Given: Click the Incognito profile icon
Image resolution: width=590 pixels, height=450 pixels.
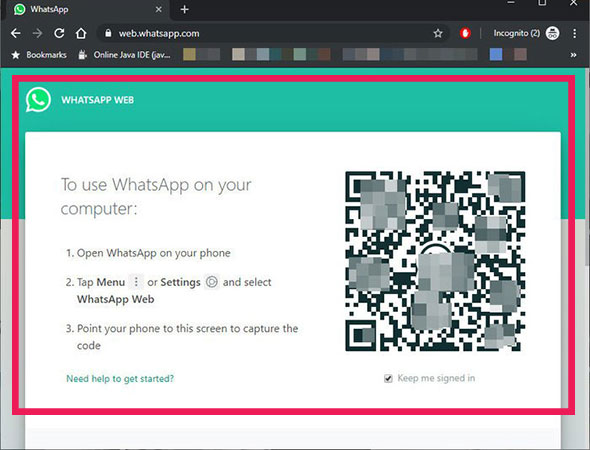Looking at the screenshot, I should 552,33.
